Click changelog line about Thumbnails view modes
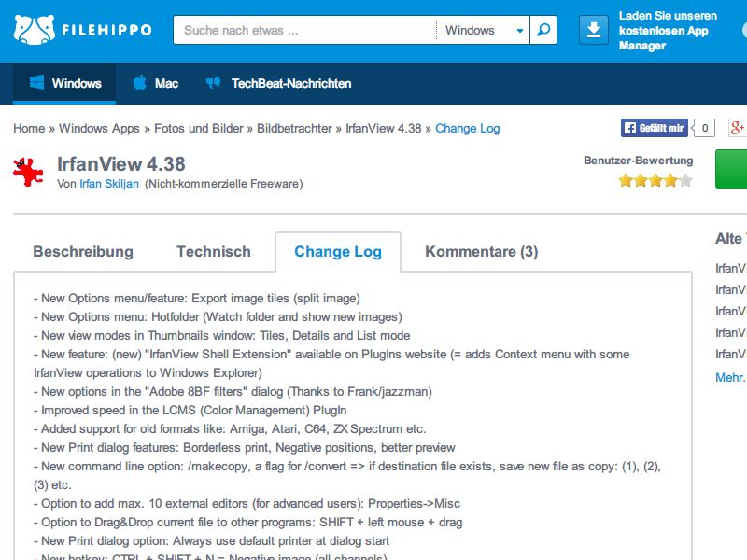The width and height of the screenshot is (747, 560). [221, 336]
